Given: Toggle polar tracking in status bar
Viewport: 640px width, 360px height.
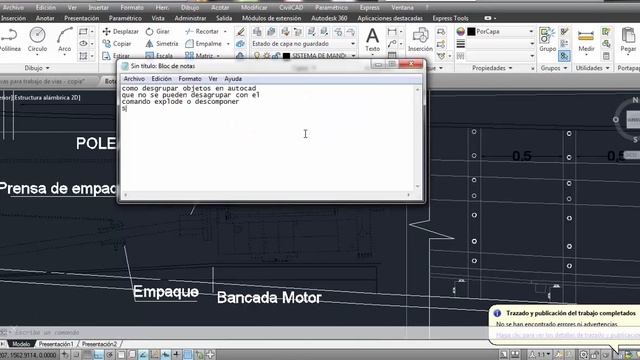Looking at the screenshot, I should (x=109, y=355).
